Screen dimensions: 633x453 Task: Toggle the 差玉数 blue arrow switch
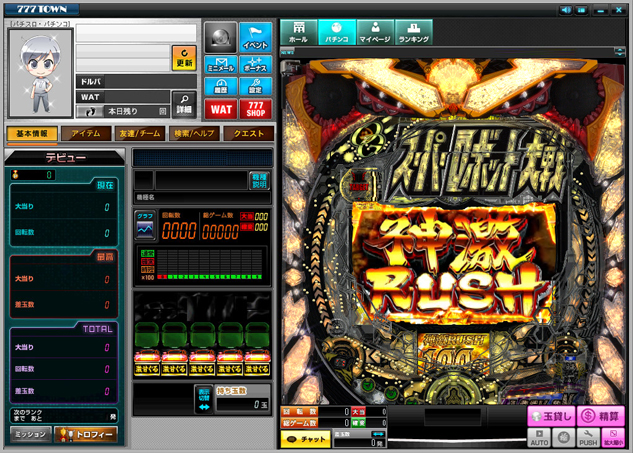378,434
